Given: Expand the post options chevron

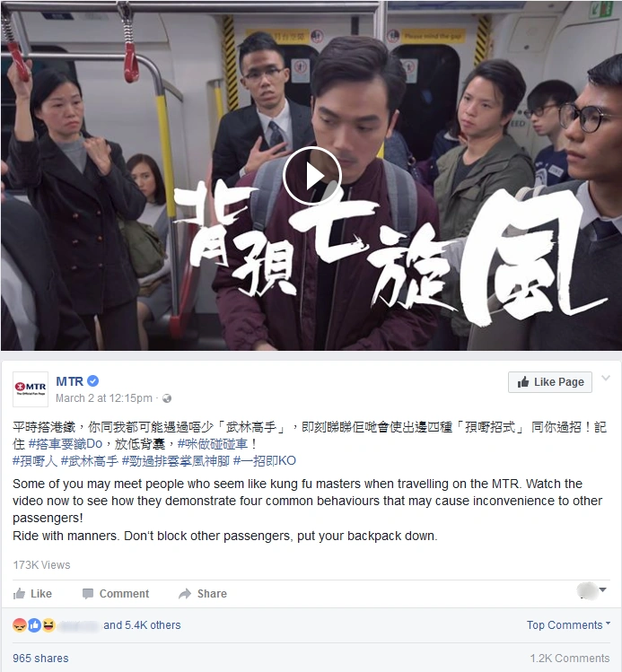Looking at the screenshot, I should [x=606, y=378].
